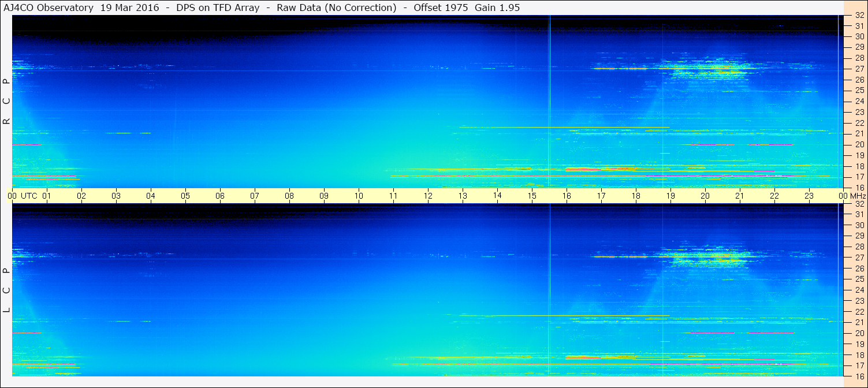
Task: Select hour "15" on the UTC axis
Action: pos(532,196)
